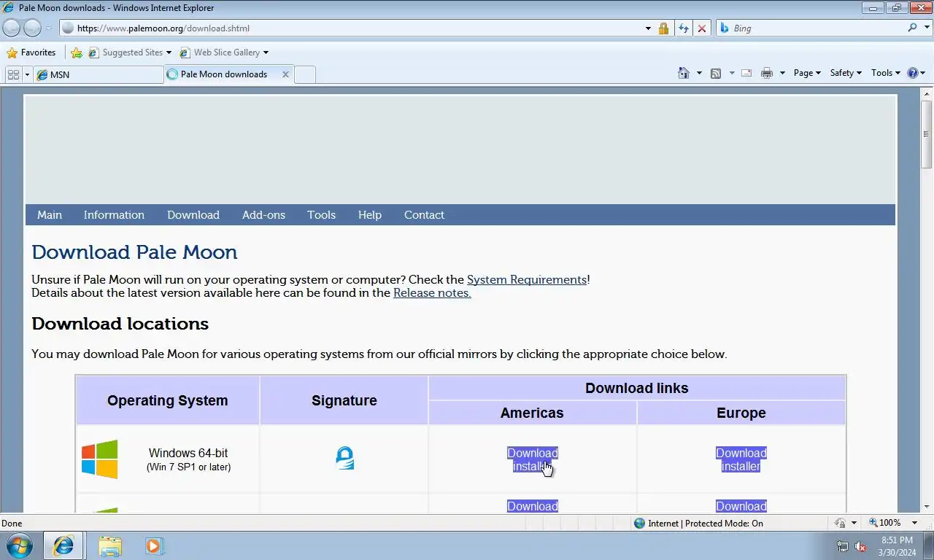Screen dimensions: 934x560
Task: Click the Windows logo in 64-bit row
Action: (99, 459)
